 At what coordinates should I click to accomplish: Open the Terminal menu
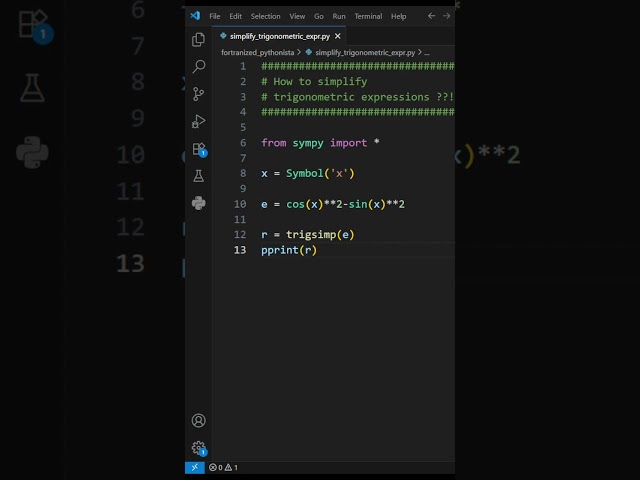(x=368, y=16)
